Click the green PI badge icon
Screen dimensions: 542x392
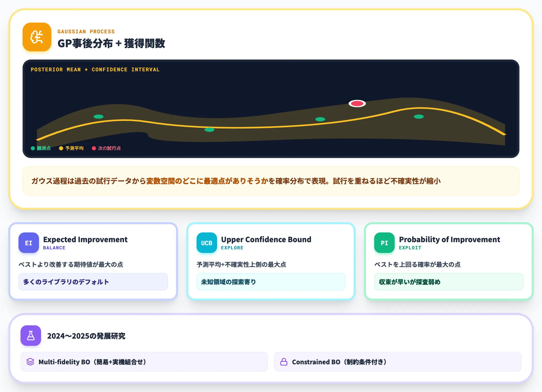pos(384,243)
